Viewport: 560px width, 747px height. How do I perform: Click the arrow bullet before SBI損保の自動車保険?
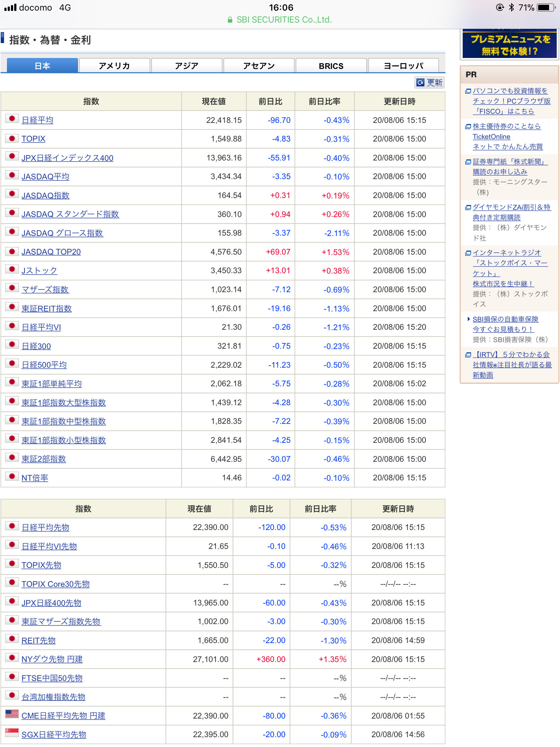[x=469, y=319]
